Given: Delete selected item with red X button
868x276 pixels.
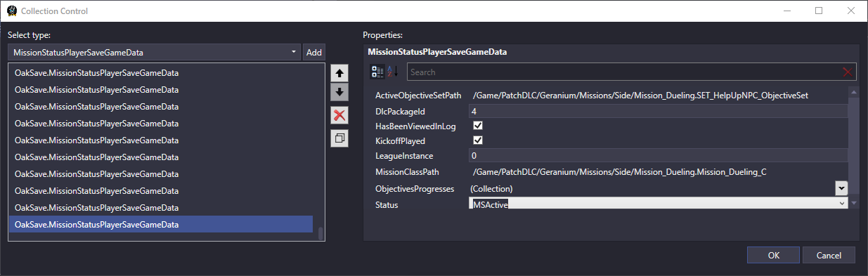Looking at the screenshot, I should pyautogui.click(x=340, y=116).
